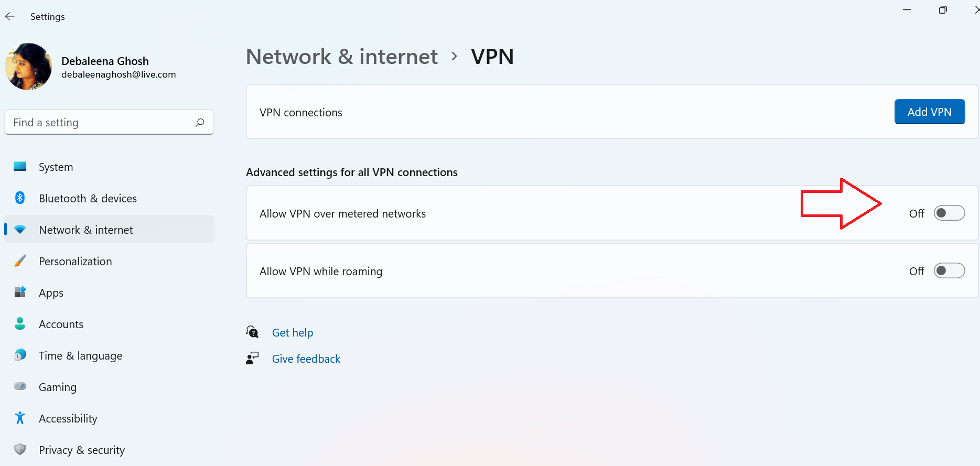The height and width of the screenshot is (466, 980).
Task: Click the System monitor icon
Action: pos(20,167)
